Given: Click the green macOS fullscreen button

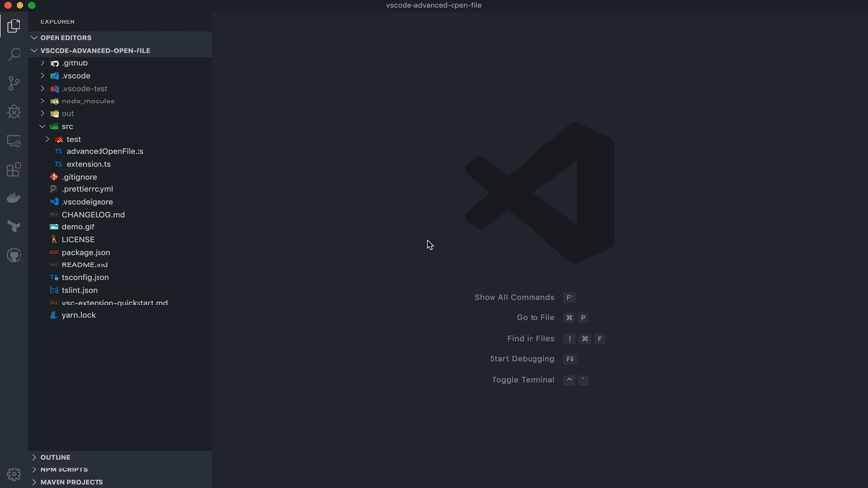Looking at the screenshot, I should 32,5.
